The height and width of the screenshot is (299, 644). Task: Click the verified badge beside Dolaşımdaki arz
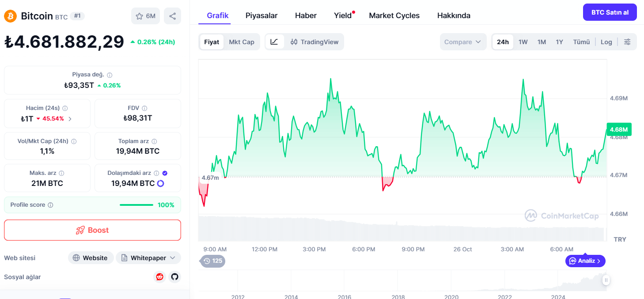(165, 173)
